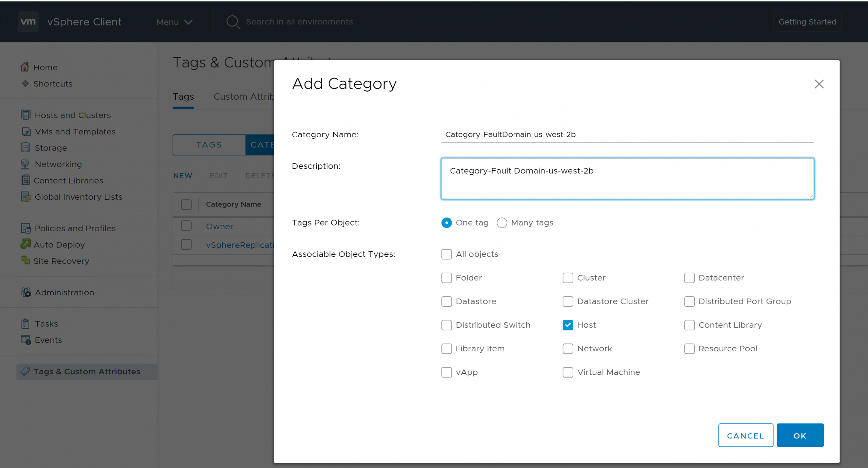Select the Many tags radio button
This screenshot has height=468, width=868.
click(502, 223)
